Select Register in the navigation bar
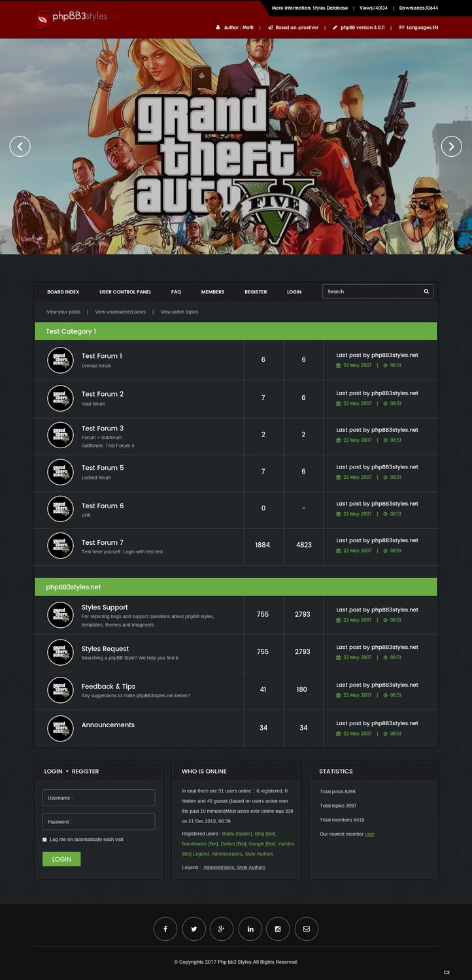 256,292
